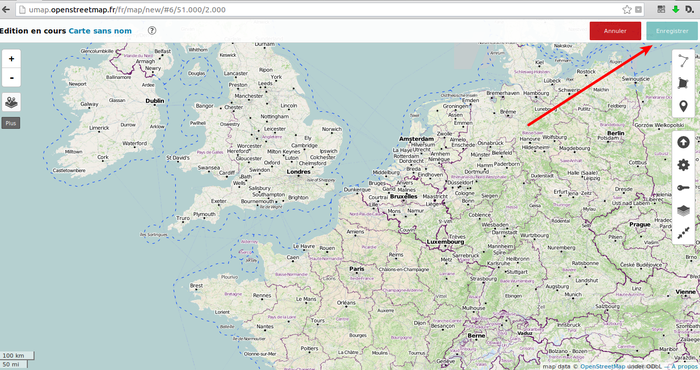Screen dimensions: 700x370
Task: Click the browser back arrow
Action: click(6, 9)
